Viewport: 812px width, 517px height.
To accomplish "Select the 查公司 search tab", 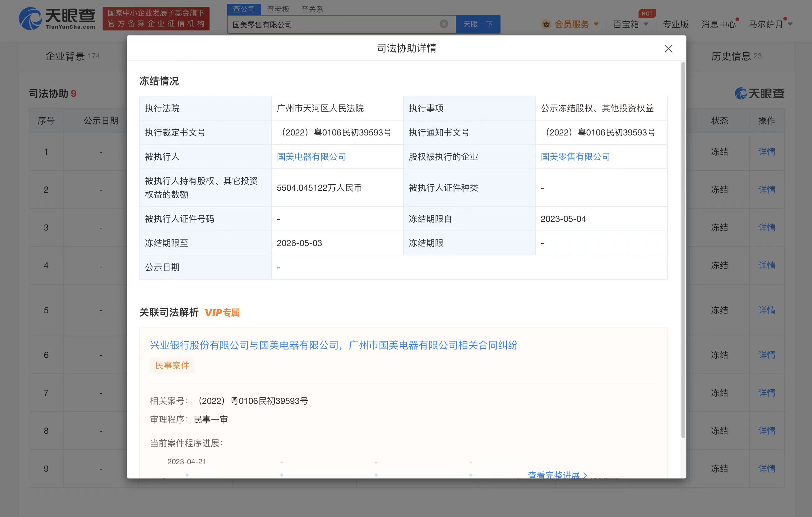I will (x=244, y=9).
